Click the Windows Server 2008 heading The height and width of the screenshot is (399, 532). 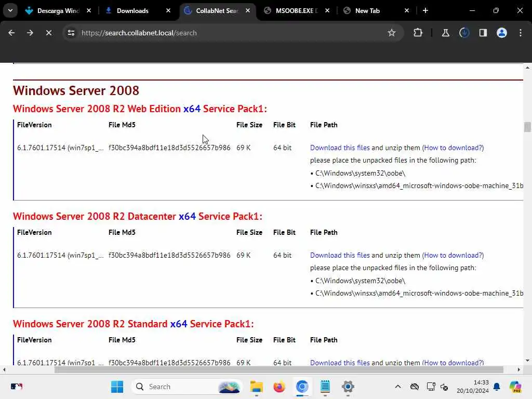click(76, 90)
